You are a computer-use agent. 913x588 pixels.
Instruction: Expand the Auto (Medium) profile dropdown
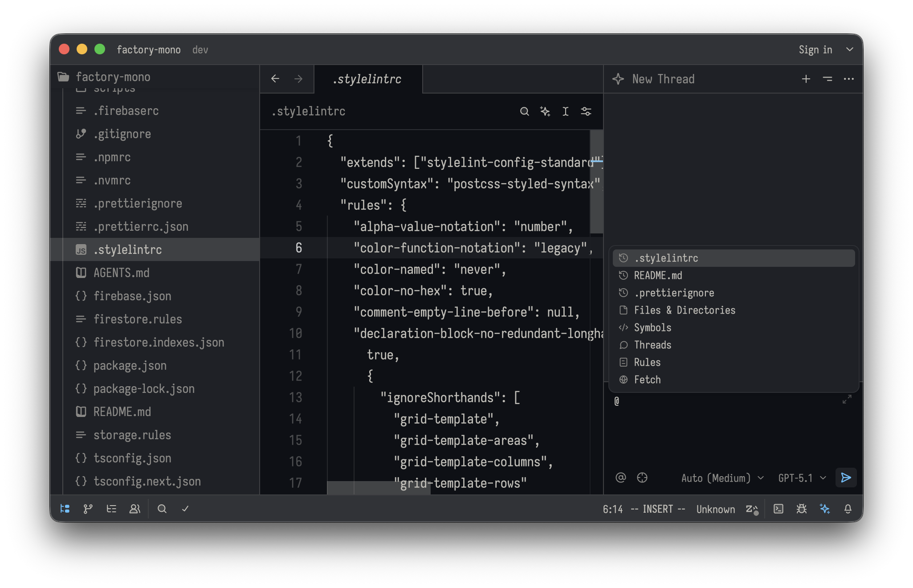coord(722,478)
